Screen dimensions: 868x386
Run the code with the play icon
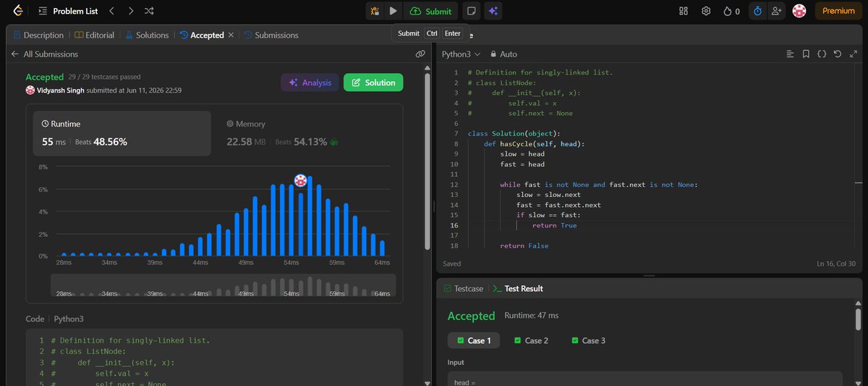coord(393,11)
